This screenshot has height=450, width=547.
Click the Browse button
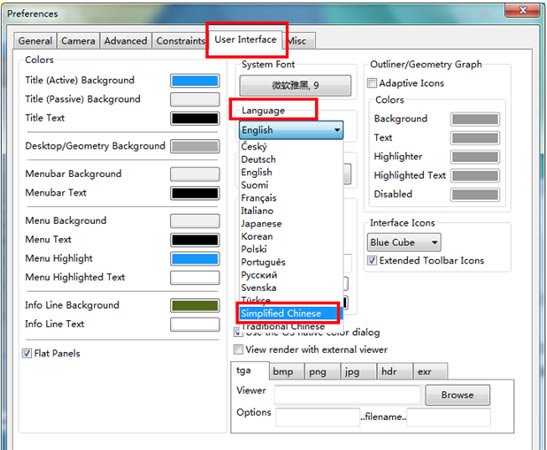457,395
